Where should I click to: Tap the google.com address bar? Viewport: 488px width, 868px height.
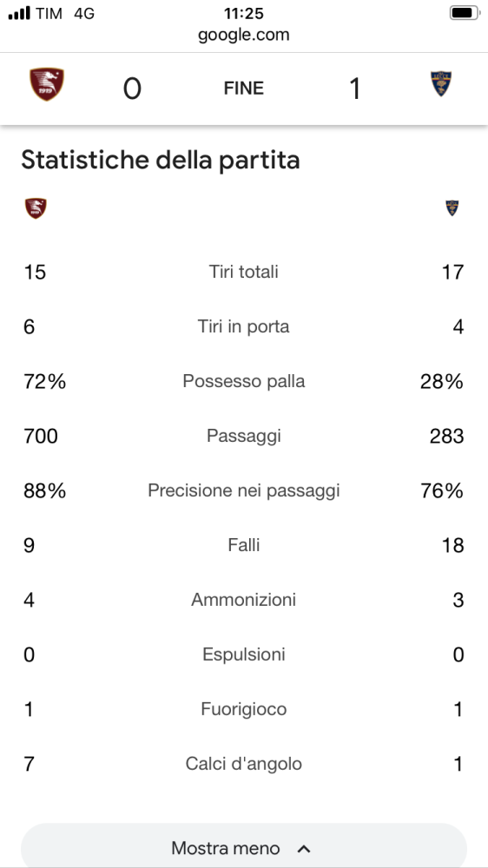244,35
